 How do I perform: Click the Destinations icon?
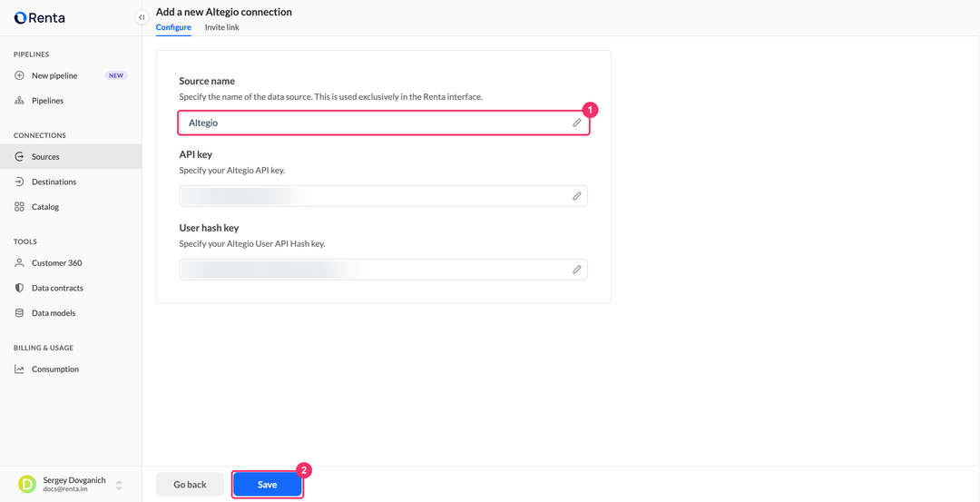19,182
